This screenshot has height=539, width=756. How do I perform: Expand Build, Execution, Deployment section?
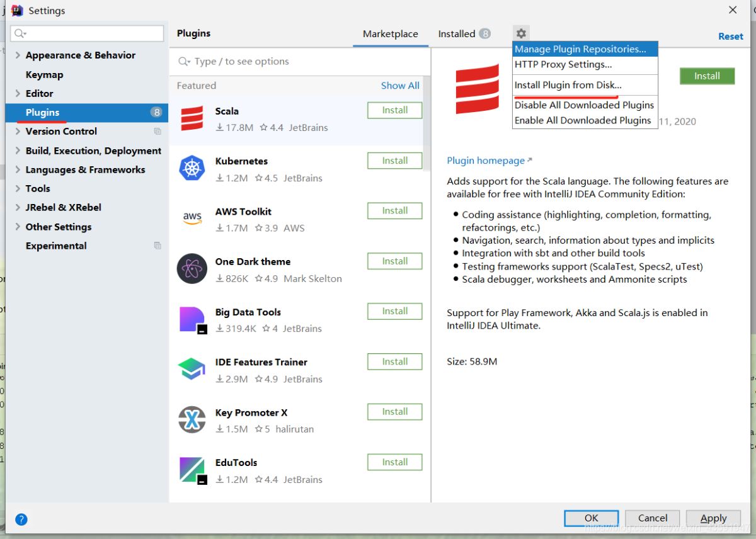[x=18, y=150]
